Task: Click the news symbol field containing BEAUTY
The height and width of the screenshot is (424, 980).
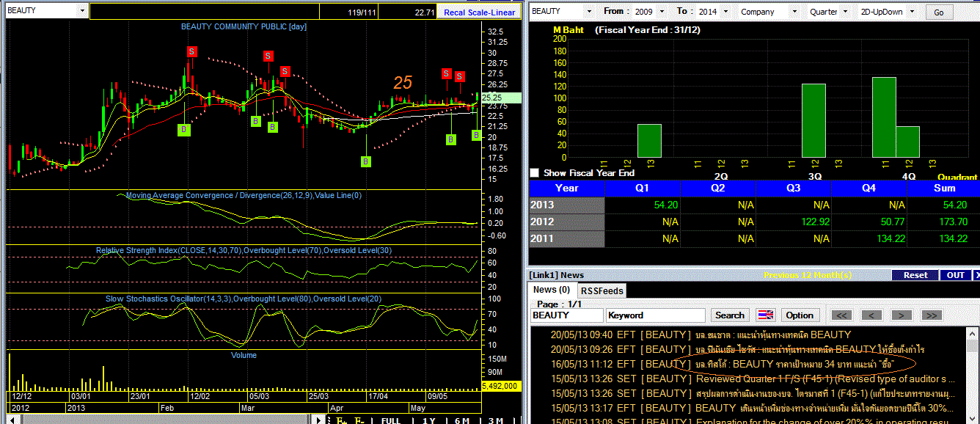Action: tap(567, 315)
